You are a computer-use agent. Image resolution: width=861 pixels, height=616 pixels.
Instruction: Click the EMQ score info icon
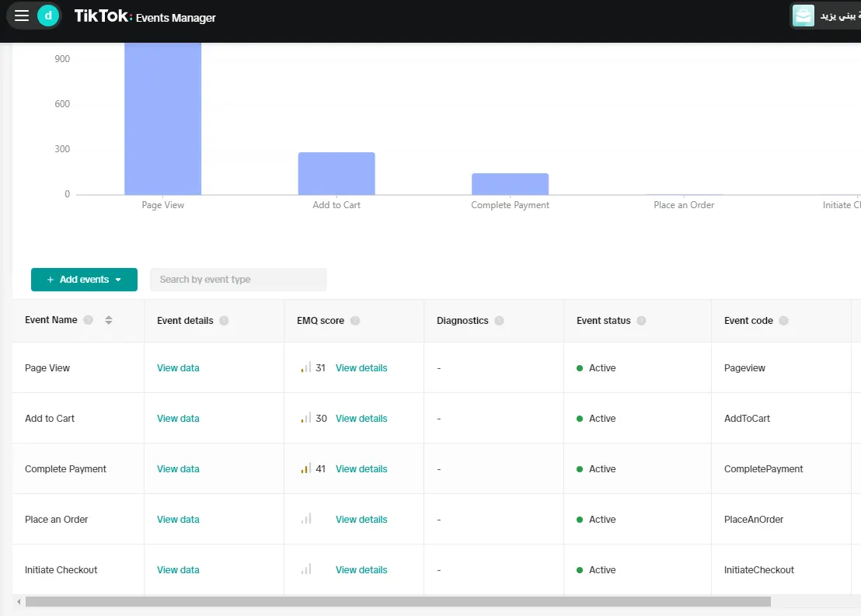pos(355,321)
